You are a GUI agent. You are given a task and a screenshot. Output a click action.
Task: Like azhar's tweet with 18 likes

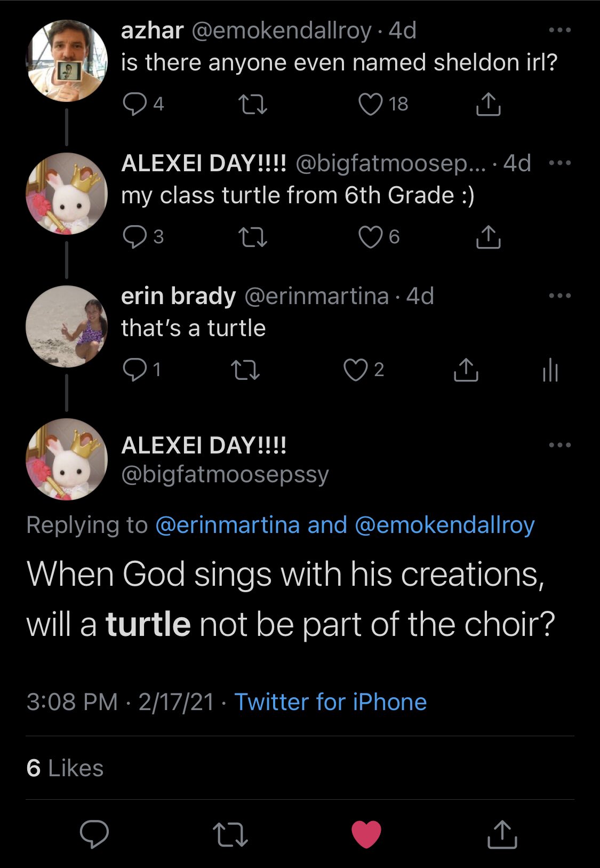(370, 104)
